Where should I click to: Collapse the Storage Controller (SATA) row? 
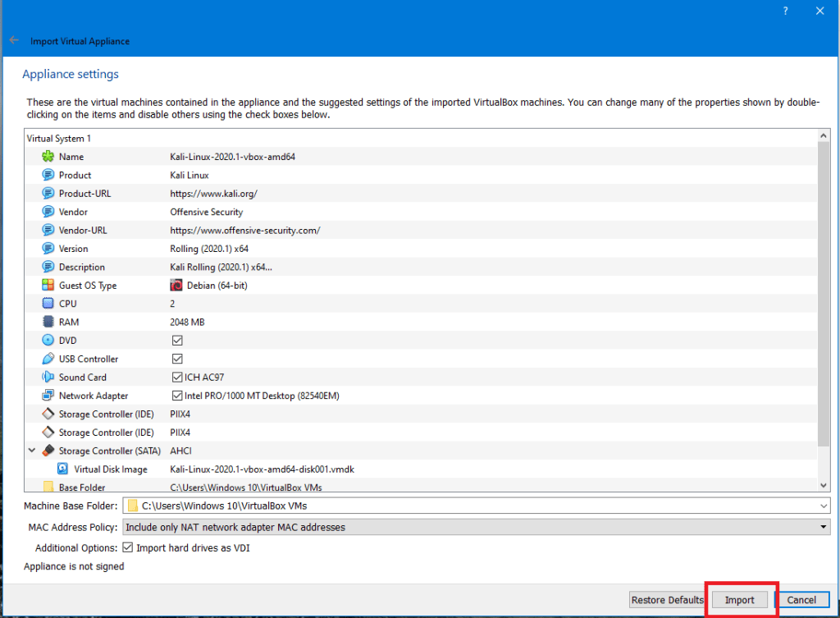pos(32,451)
